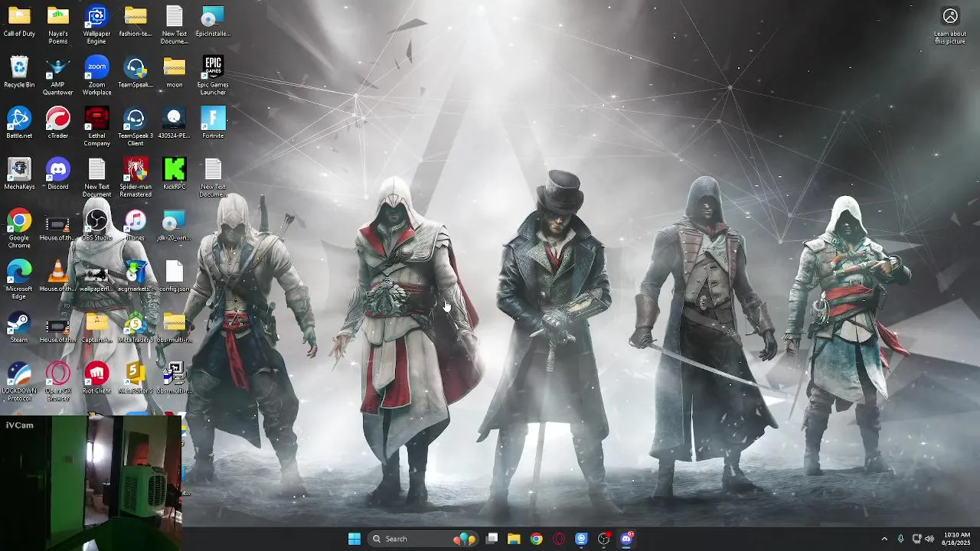Select the 430524-PE moon image file

(175, 123)
